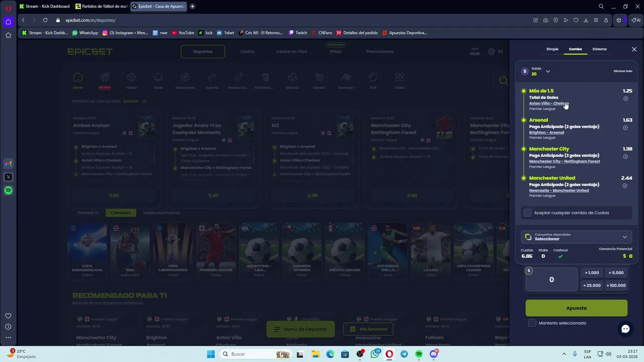This screenshot has height=362, width=644.
Task: Open sidebar history clock
Action: coord(8,327)
